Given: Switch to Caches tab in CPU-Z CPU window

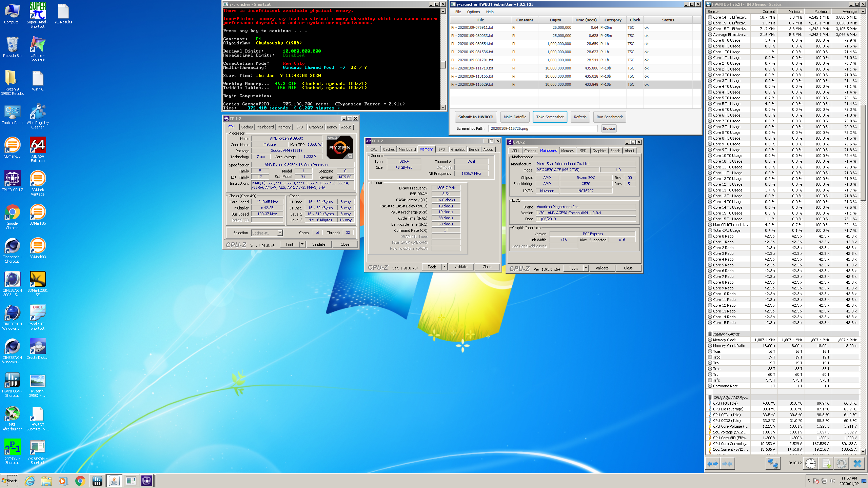Looking at the screenshot, I should [247, 127].
